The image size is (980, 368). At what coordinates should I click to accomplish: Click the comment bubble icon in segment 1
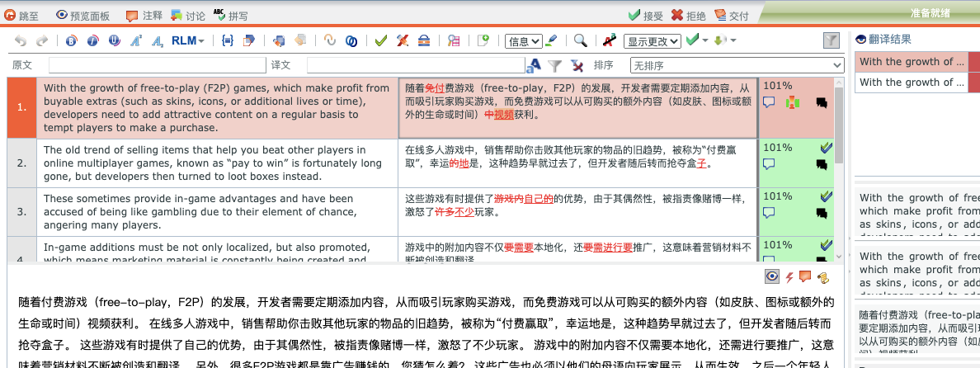click(770, 101)
